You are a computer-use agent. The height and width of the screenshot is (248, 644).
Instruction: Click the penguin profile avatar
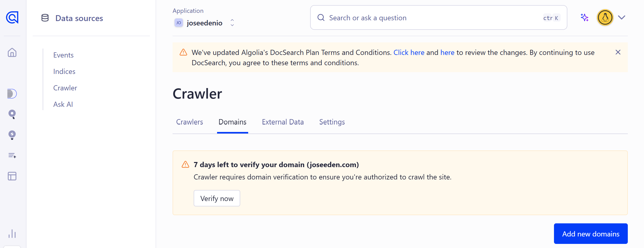point(605,17)
